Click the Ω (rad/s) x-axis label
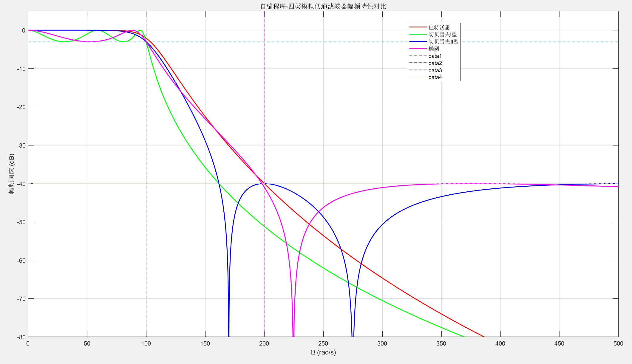632x364 pixels. point(323,352)
